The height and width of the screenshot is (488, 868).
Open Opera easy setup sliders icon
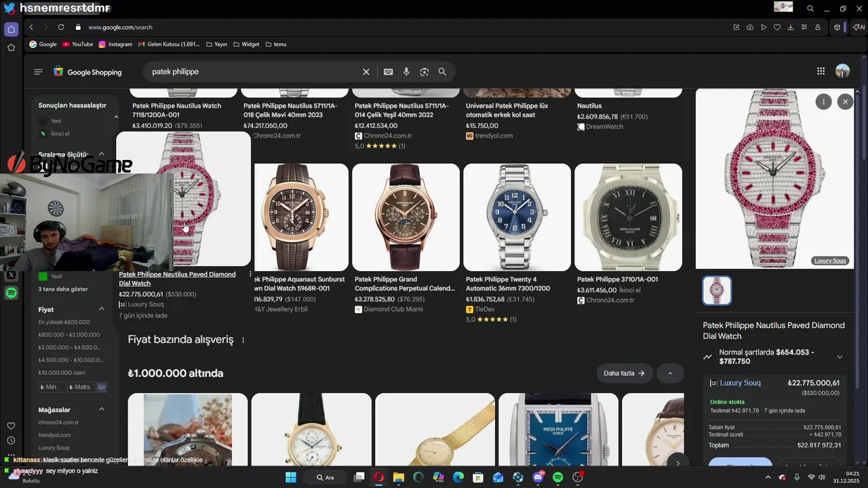(x=804, y=27)
